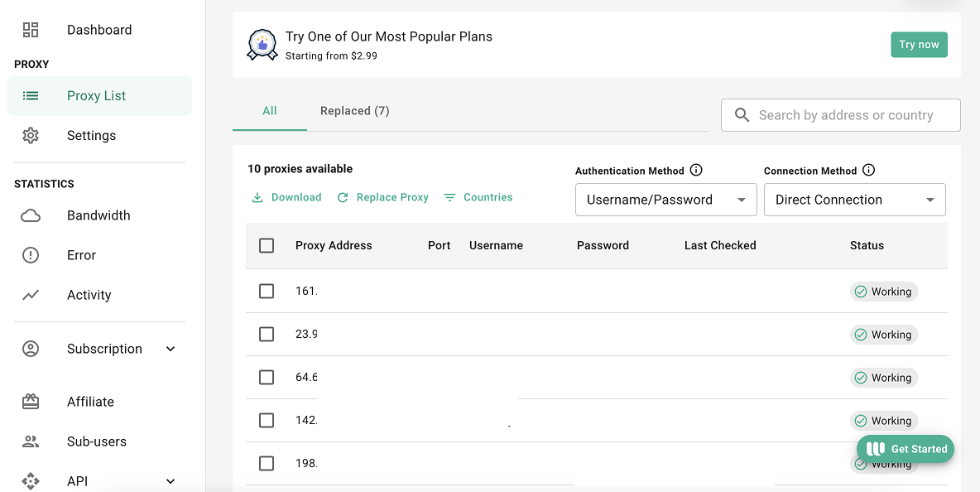Click Authentication Method info icon
This screenshot has width=980, height=492.
coord(696,171)
